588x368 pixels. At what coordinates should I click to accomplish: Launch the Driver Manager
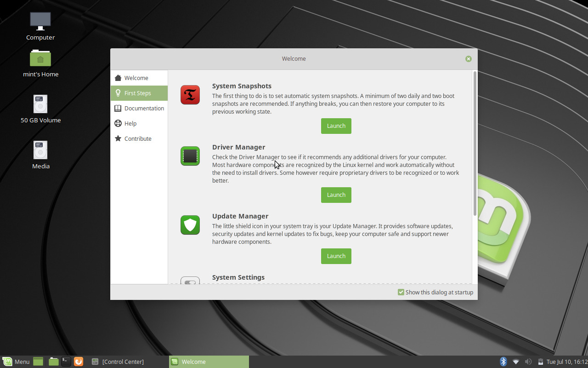pyautogui.click(x=336, y=195)
